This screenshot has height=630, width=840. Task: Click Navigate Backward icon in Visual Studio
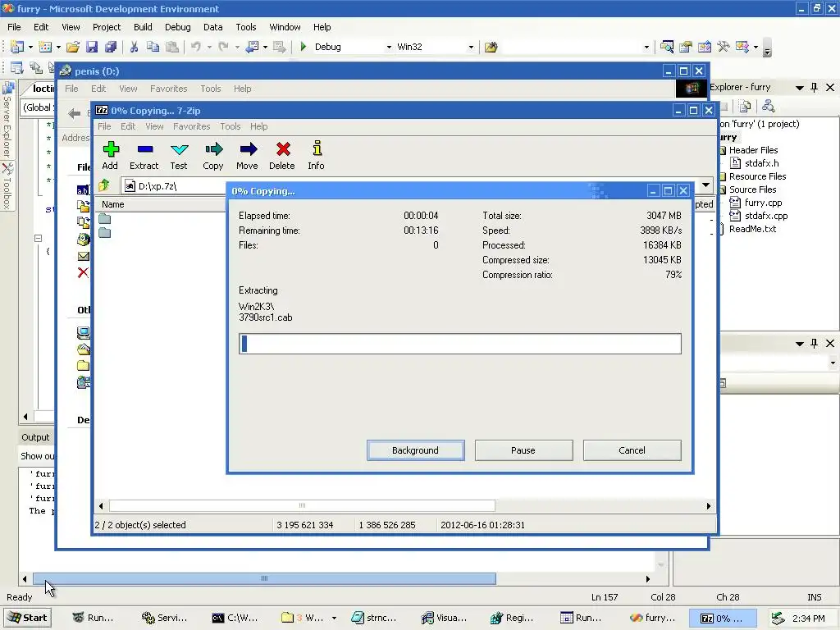point(251,47)
